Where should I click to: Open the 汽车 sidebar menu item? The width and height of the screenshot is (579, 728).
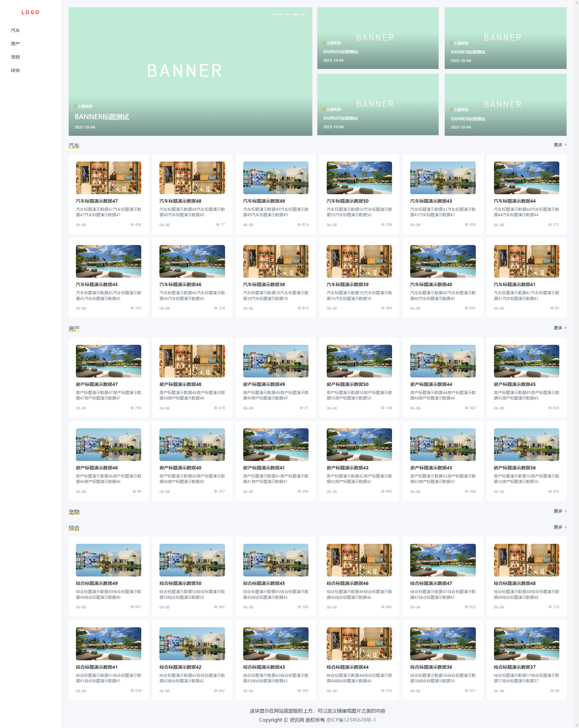[15, 30]
